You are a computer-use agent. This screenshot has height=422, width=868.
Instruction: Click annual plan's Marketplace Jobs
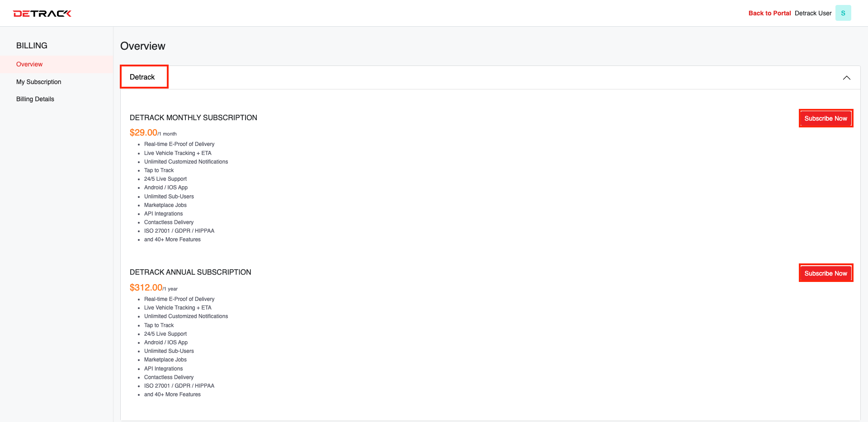[x=165, y=360]
